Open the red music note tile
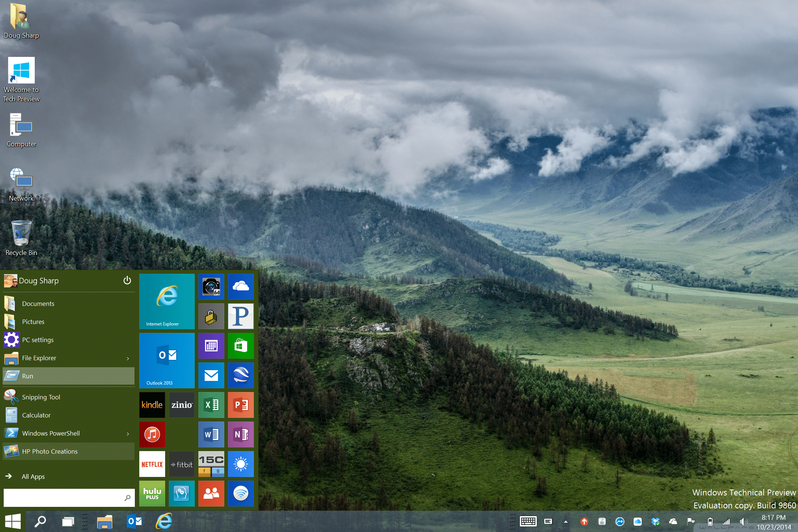798x532 pixels. tap(152, 434)
